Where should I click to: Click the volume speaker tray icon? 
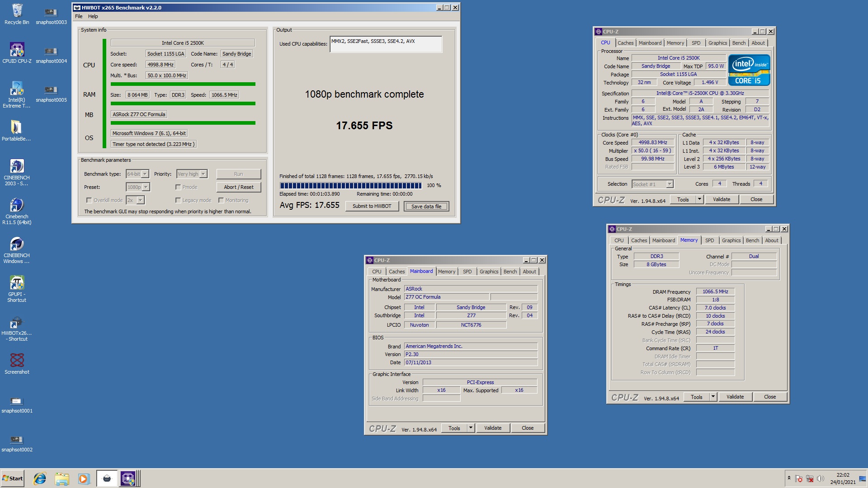pyautogui.click(x=820, y=479)
